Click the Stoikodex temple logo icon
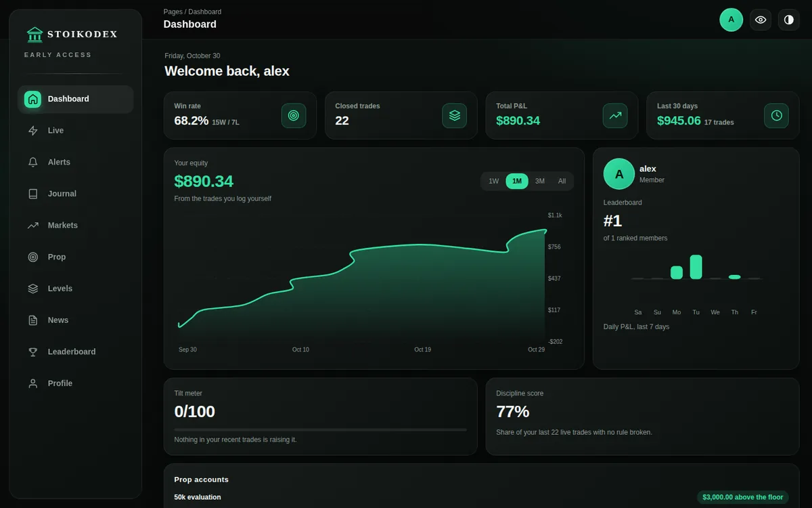Image resolution: width=812 pixels, height=508 pixels. (x=35, y=35)
